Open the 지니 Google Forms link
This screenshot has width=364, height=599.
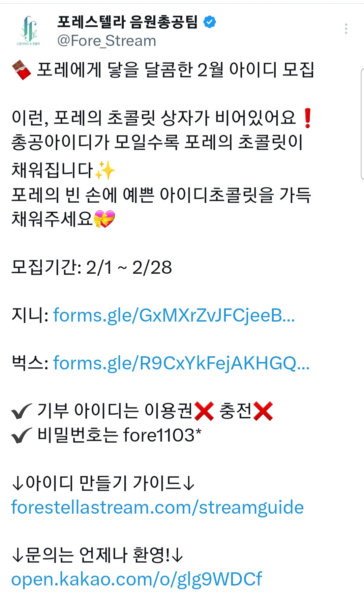click(174, 316)
